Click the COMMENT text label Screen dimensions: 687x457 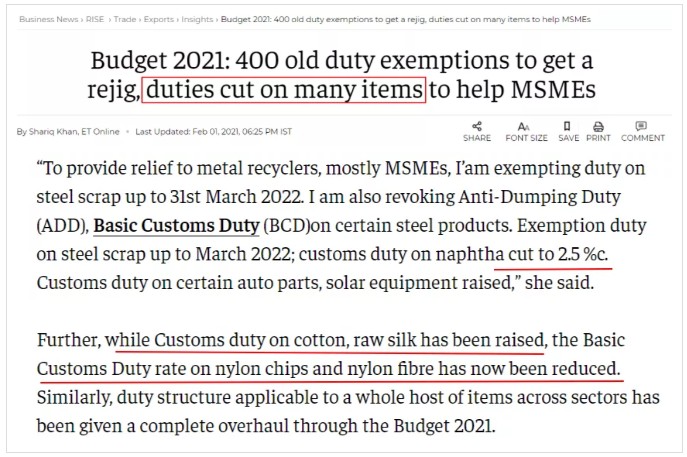[643, 138]
